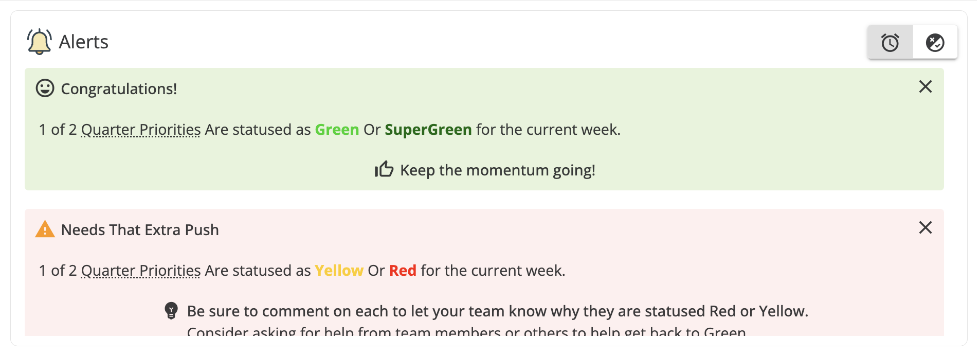Click the lightbulb tip icon
Viewport: 980px width, 355px height.
[171, 310]
